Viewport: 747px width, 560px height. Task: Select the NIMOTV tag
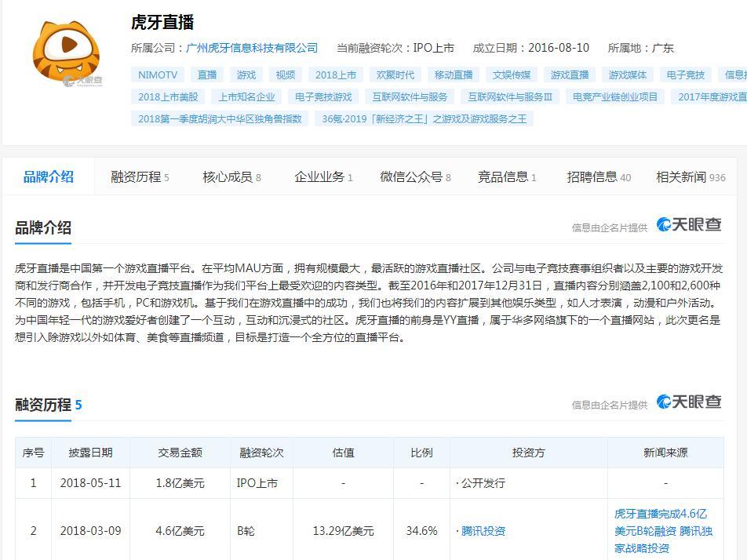(x=158, y=75)
